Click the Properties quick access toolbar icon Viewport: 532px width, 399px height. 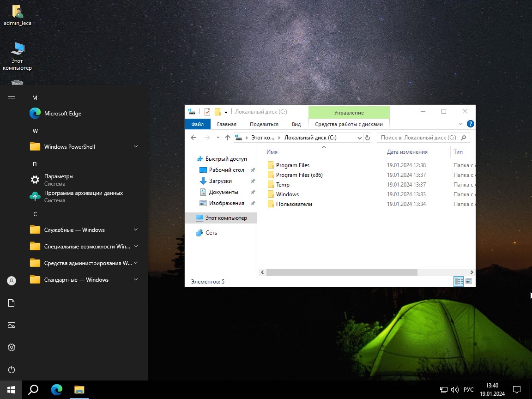tap(207, 112)
